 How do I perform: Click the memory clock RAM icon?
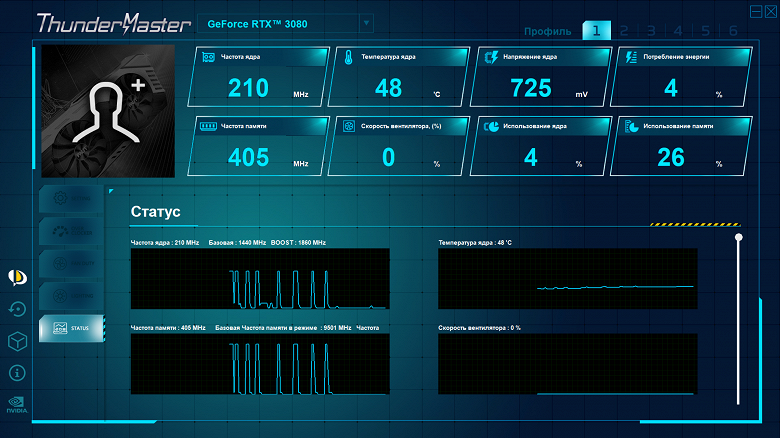pos(208,126)
